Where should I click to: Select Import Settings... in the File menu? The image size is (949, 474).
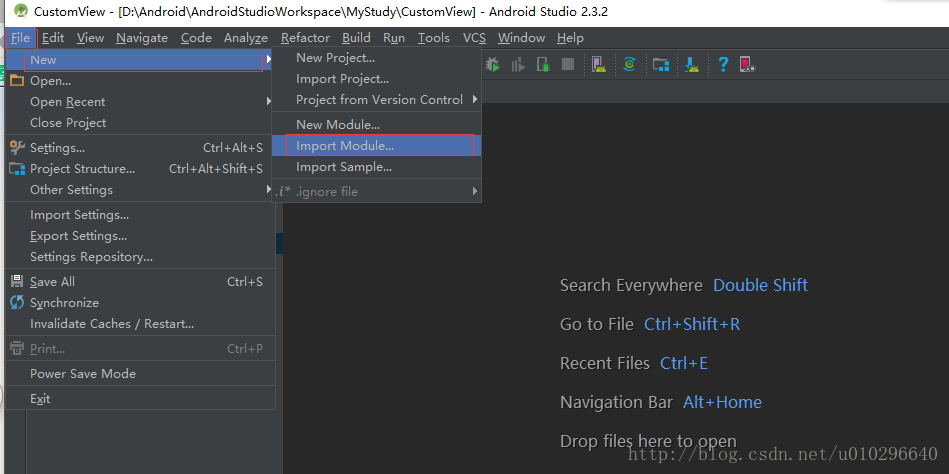coord(140,215)
